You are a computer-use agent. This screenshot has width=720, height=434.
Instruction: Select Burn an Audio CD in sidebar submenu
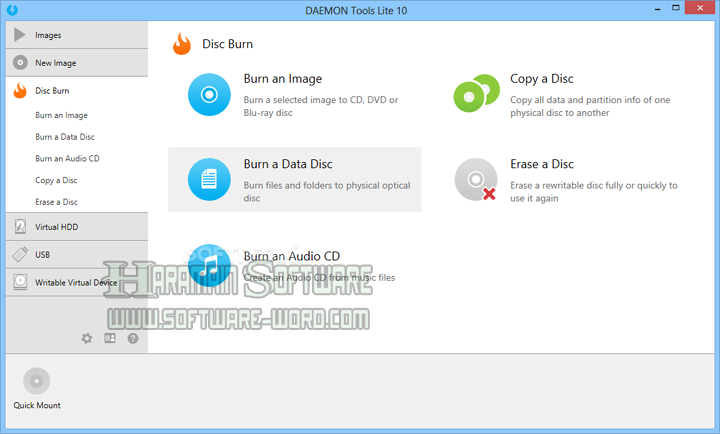click(x=68, y=158)
